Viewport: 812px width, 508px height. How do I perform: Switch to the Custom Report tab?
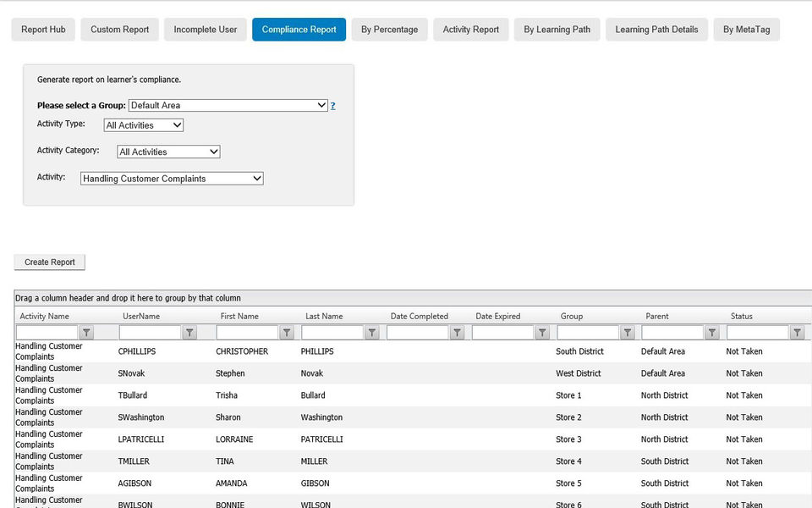[x=119, y=30]
